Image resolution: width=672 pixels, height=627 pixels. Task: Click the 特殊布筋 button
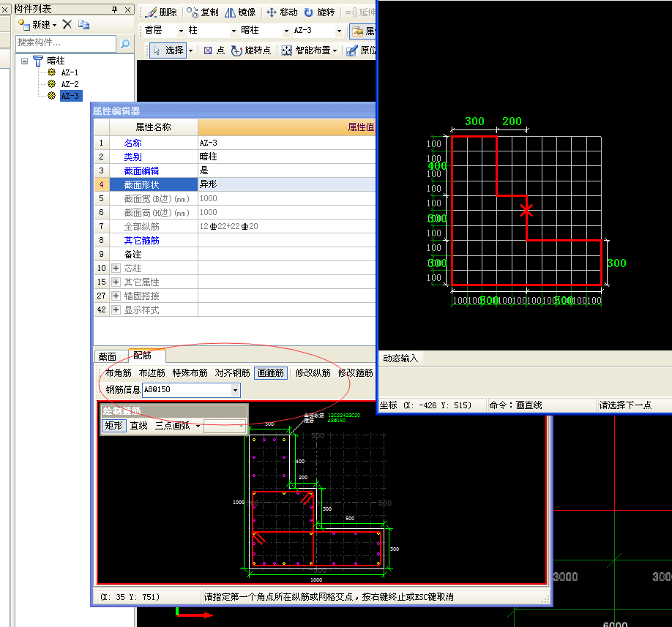pos(190,373)
